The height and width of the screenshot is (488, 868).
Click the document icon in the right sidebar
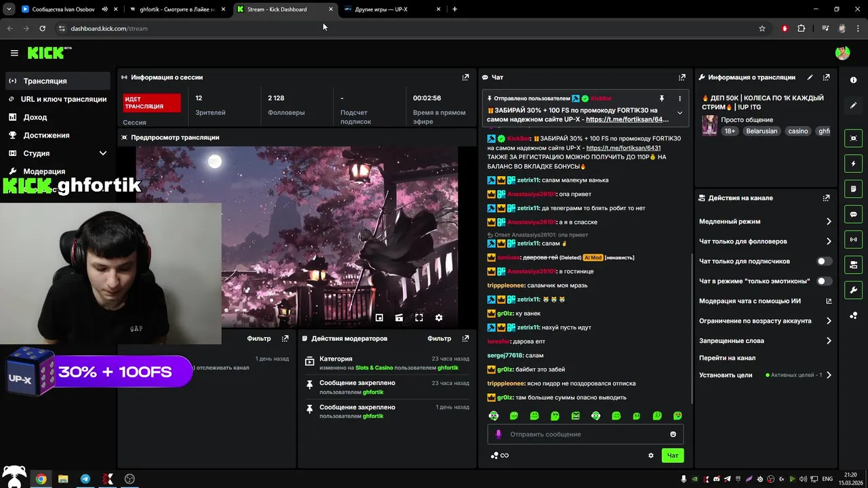[x=853, y=188]
